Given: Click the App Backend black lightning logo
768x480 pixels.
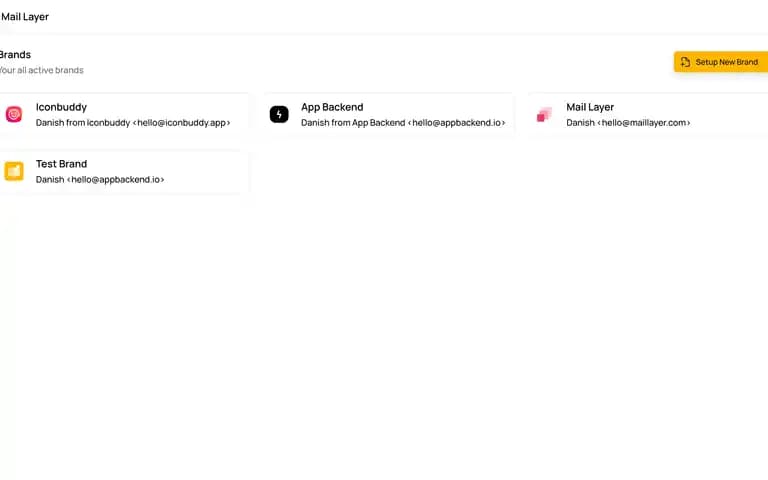Looking at the screenshot, I should coord(279,115).
